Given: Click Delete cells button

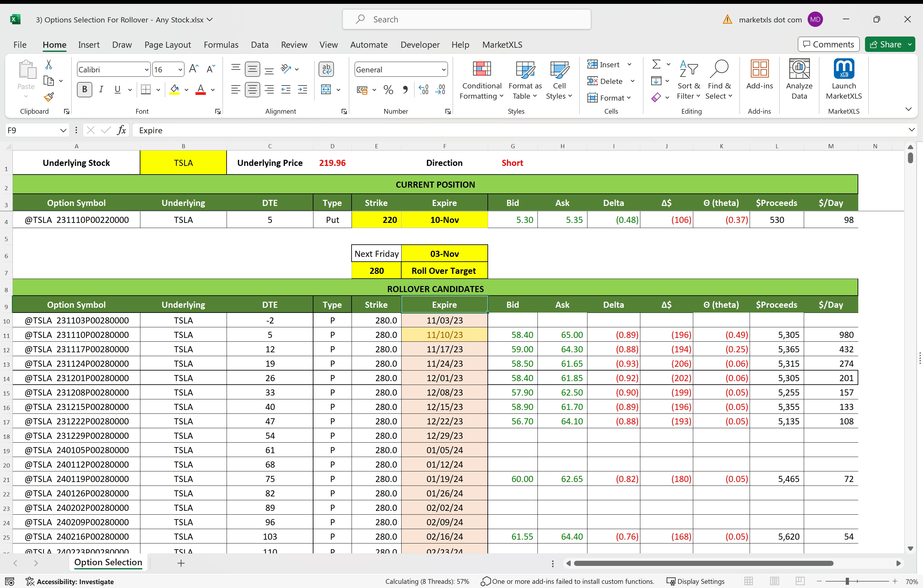Looking at the screenshot, I should tap(605, 81).
